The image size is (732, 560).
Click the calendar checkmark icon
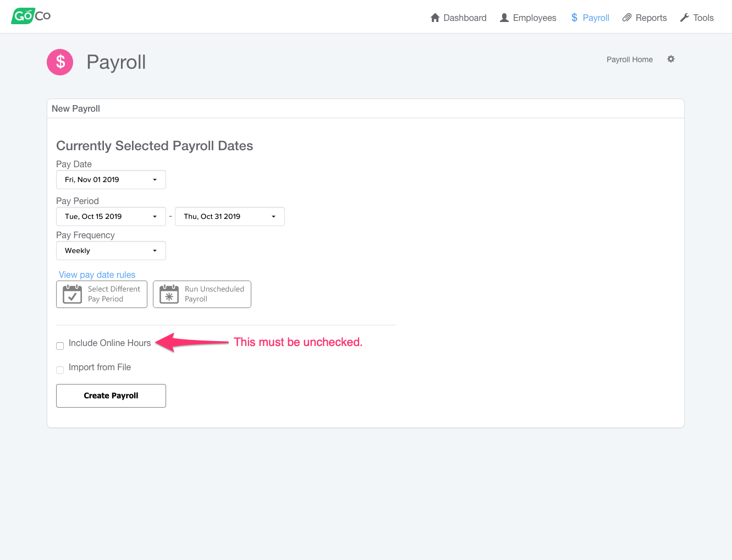tap(72, 294)
